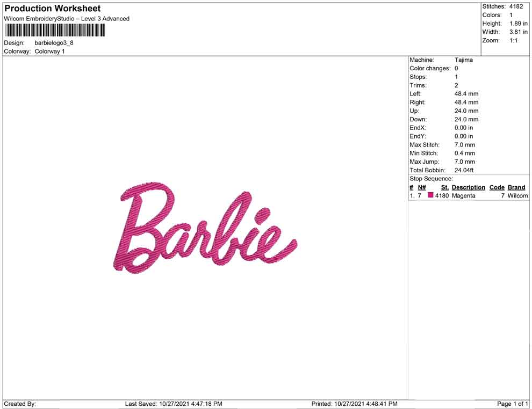
Task: Click the Printed timestamp
Action: tap(354, 404)
